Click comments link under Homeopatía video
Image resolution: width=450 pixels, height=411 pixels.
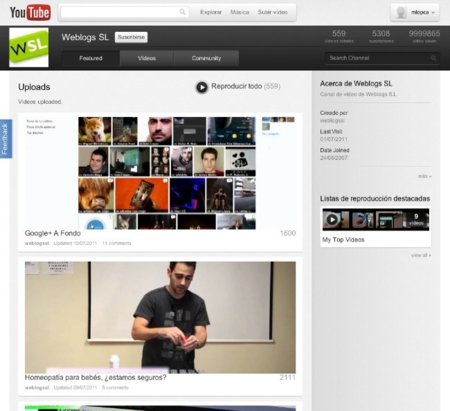(x=115, y=388)
